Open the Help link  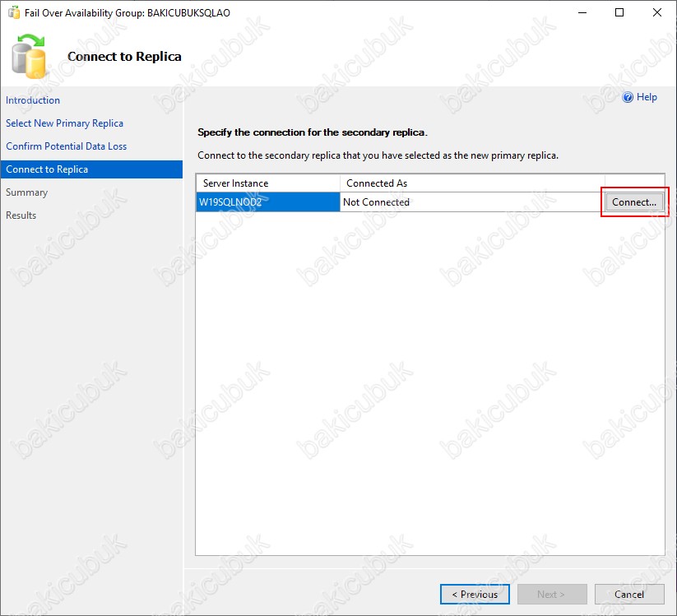[x=647, y=97]
